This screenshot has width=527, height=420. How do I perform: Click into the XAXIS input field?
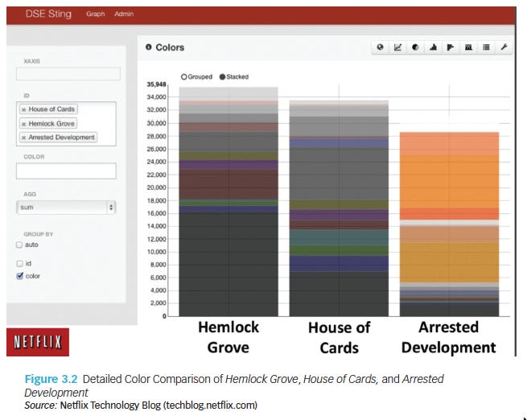pyautogui.click(x=68, y=74)
